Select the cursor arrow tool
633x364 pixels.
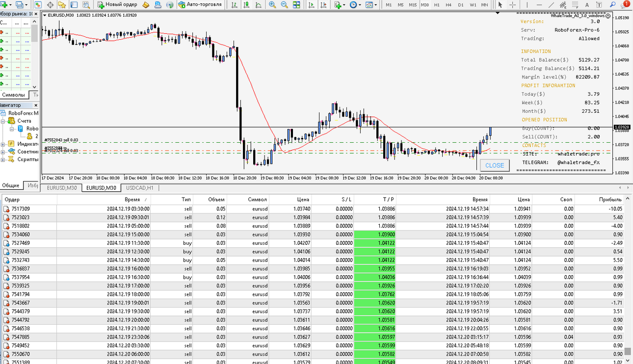(500, 5)
